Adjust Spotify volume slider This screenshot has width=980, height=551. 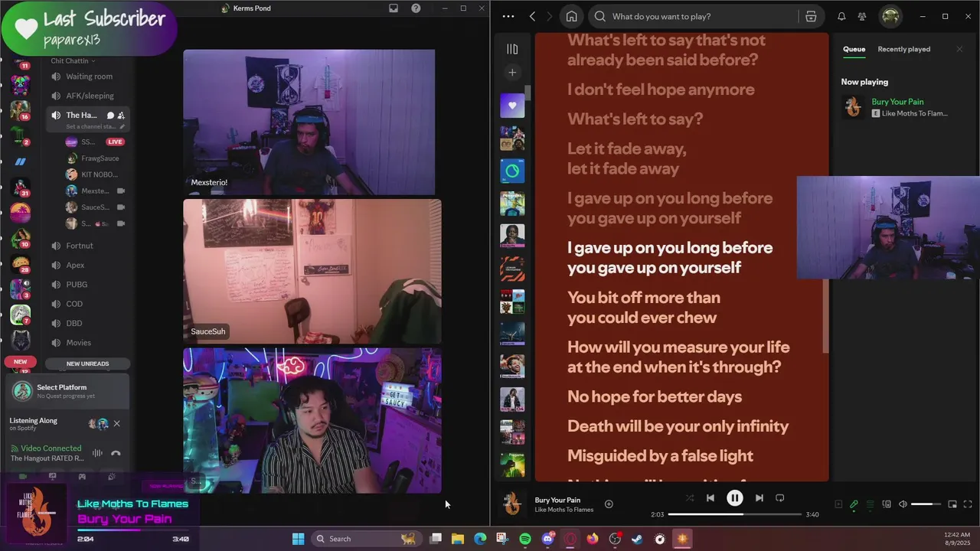pos(926,504)
